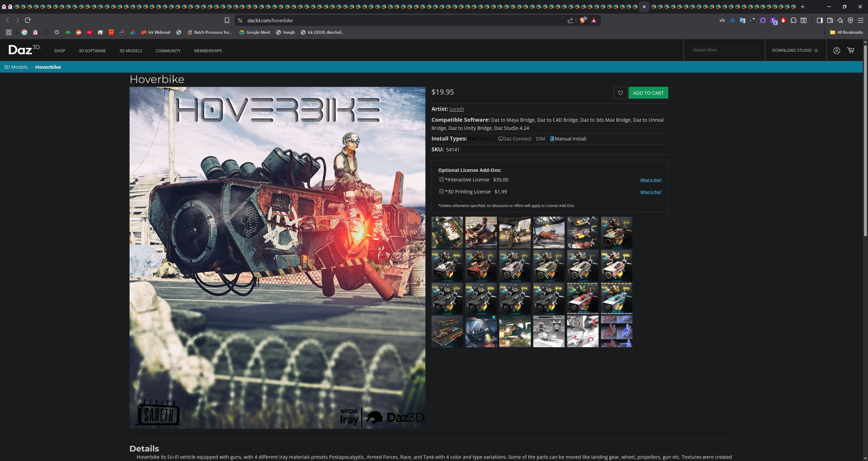Open the YouTube bookmark icon
Viewport: 868px width, 461px height.
point(89,32)
